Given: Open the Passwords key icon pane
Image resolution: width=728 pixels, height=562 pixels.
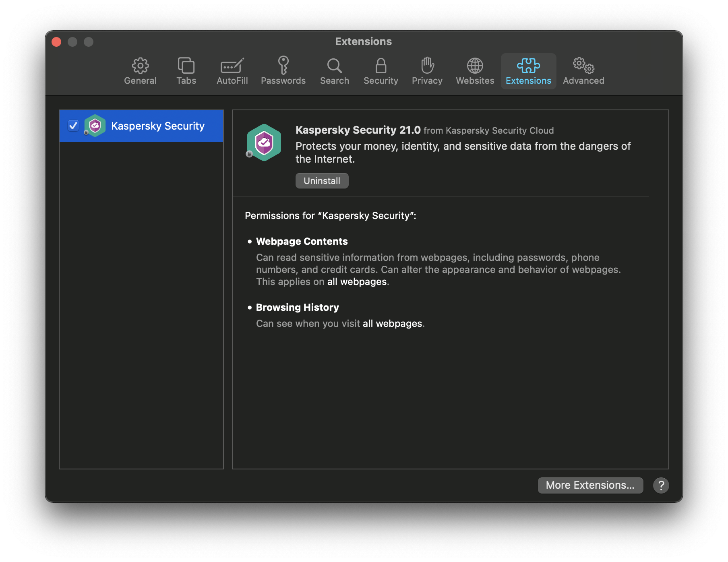Looking at the screenshot, I should [x=283, y=71].
